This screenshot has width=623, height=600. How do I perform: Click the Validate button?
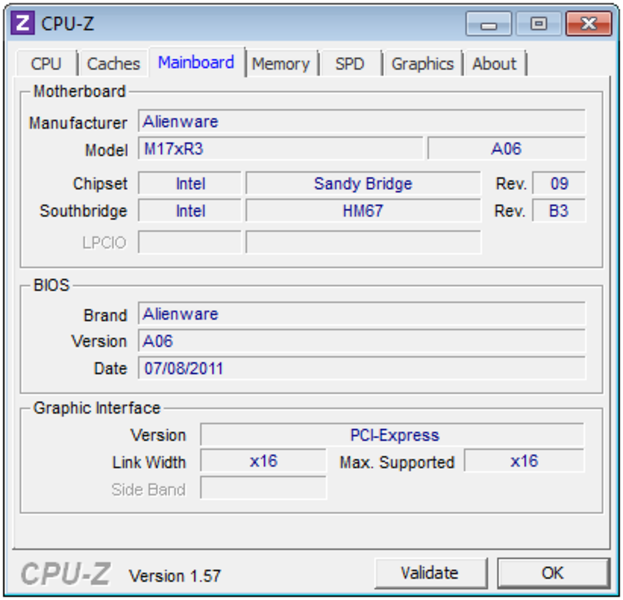tap(430, 573)
